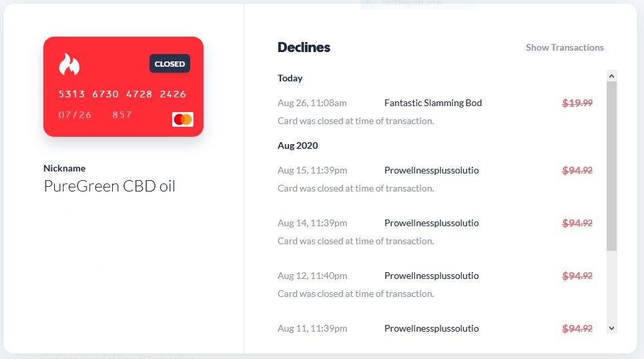Open the Fantastic Slamming Bod decline entry

(x=435, y=111)
